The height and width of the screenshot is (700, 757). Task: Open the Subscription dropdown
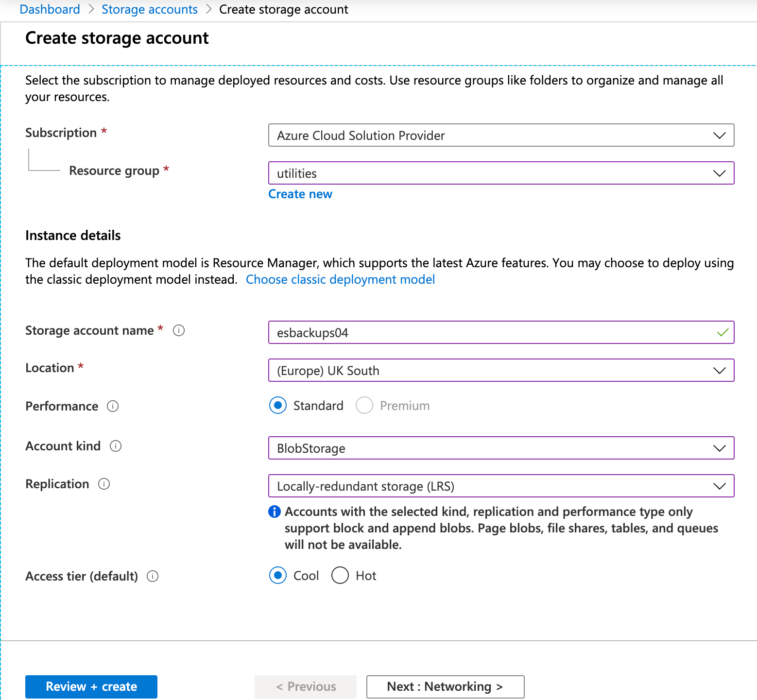coord(500,136)
